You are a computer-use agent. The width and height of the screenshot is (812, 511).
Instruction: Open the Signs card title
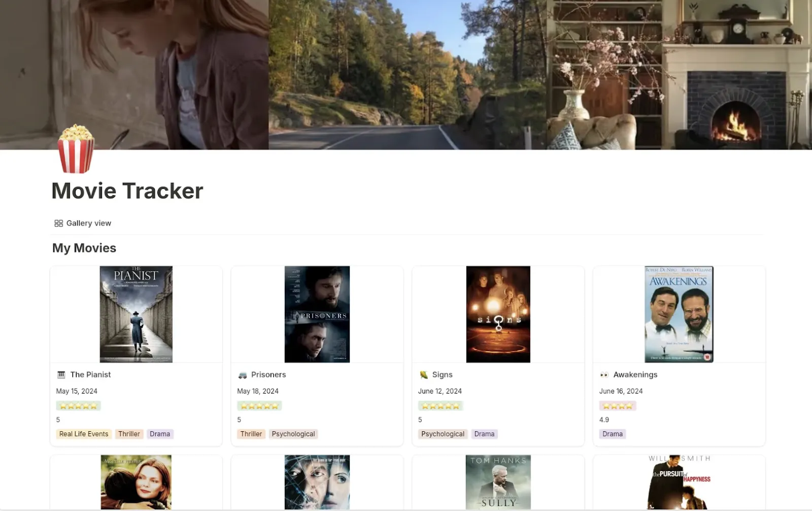(442, 374)
